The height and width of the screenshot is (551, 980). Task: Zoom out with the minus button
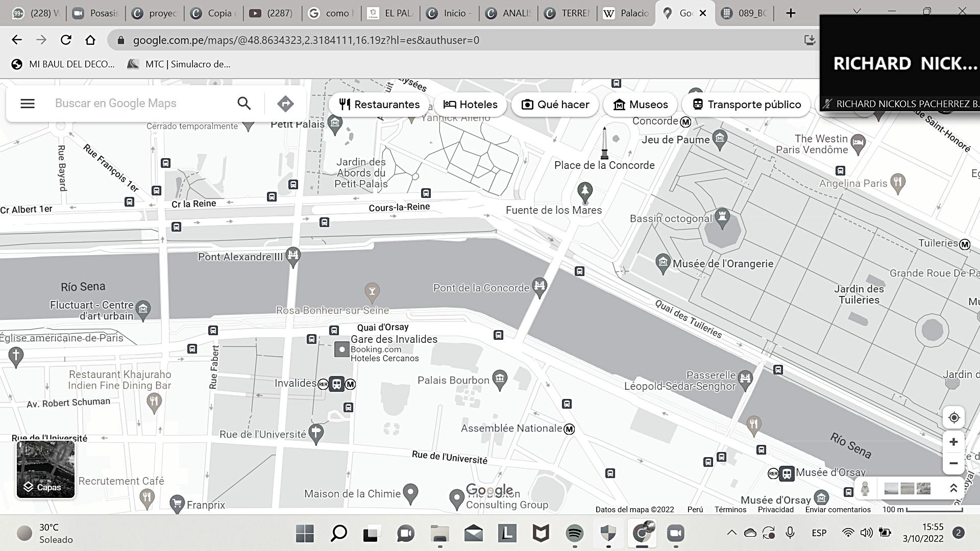(x=953, y=463)
